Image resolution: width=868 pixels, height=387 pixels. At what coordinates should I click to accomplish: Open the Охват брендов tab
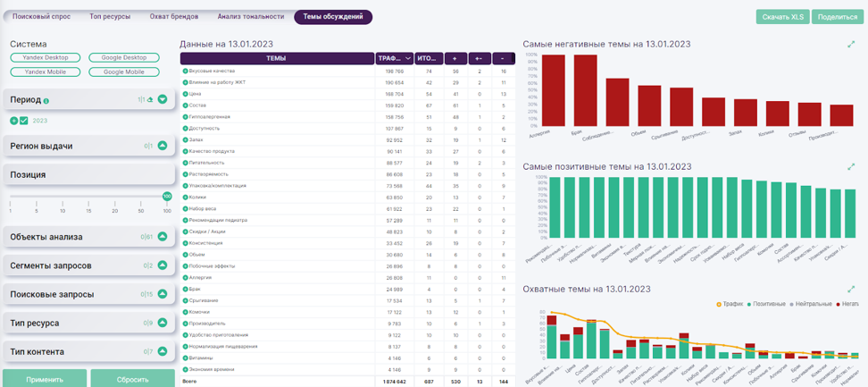[x=173, y=17]
